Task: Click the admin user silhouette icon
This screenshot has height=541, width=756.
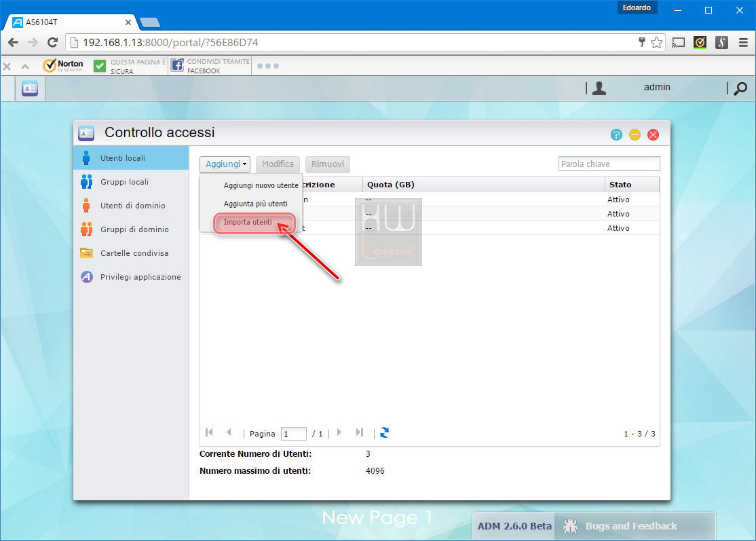Action: (x=599, y=88)
